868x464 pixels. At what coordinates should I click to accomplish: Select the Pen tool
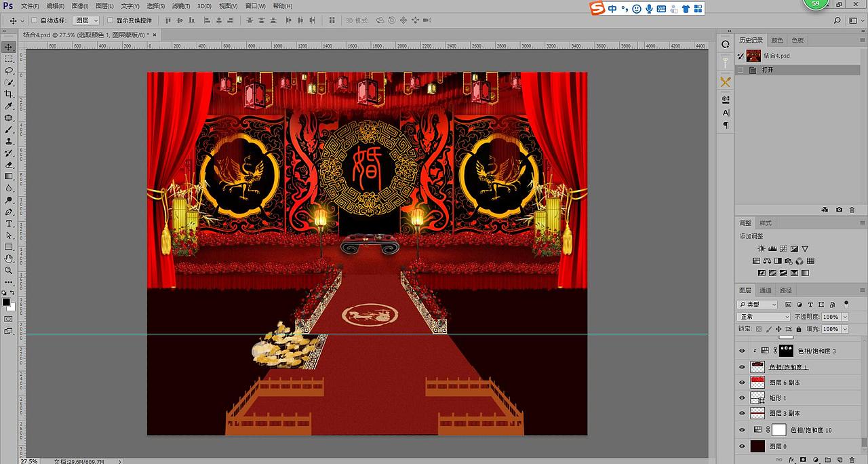tap(9, 212)
